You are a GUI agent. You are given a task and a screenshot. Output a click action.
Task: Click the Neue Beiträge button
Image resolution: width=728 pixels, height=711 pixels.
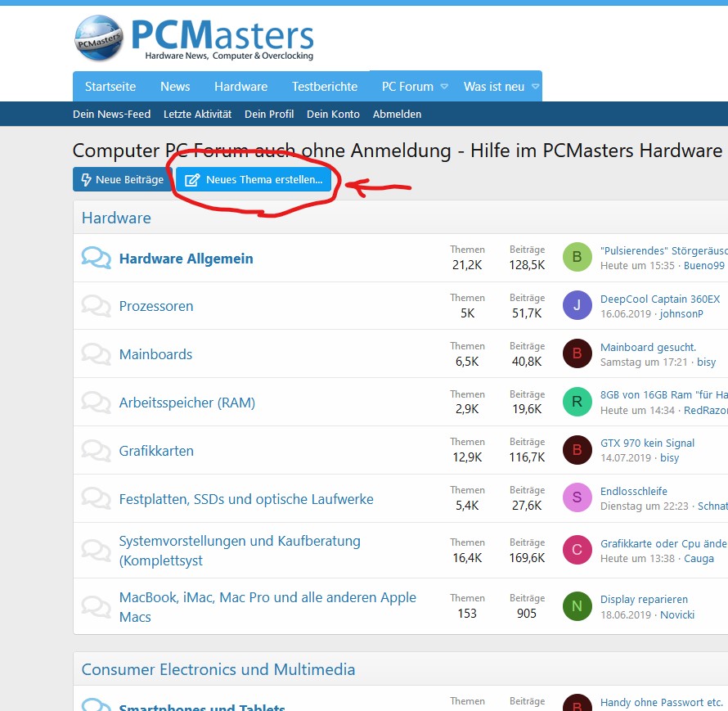[123, 179]
